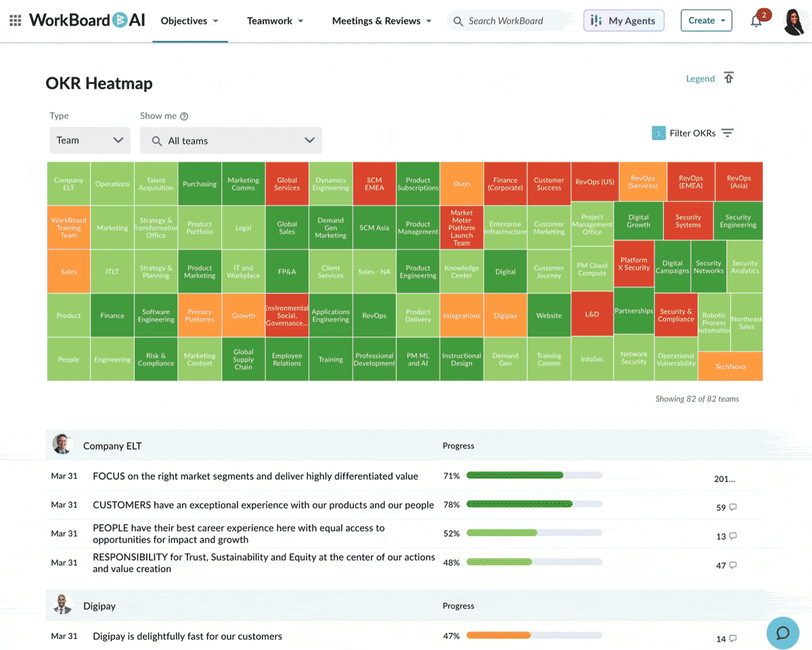Click the Legend link
812x650 pixels.
(700, 79)
